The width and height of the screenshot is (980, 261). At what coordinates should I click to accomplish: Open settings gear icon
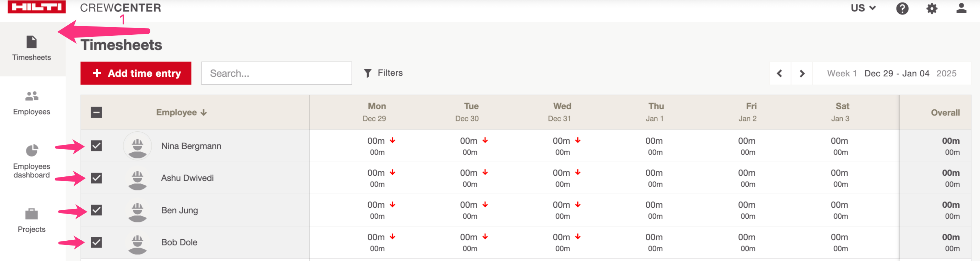[932, 8]
